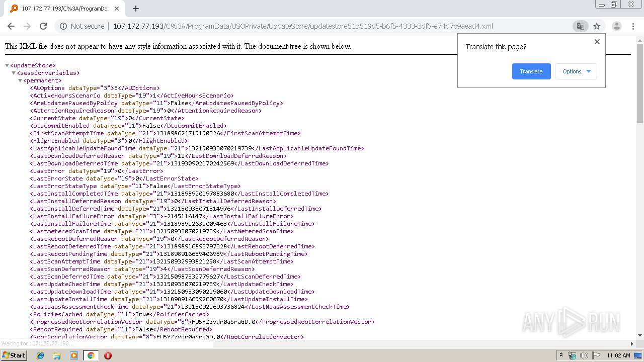Open the media player taskbar icon
644x362 pixels.
73,355
